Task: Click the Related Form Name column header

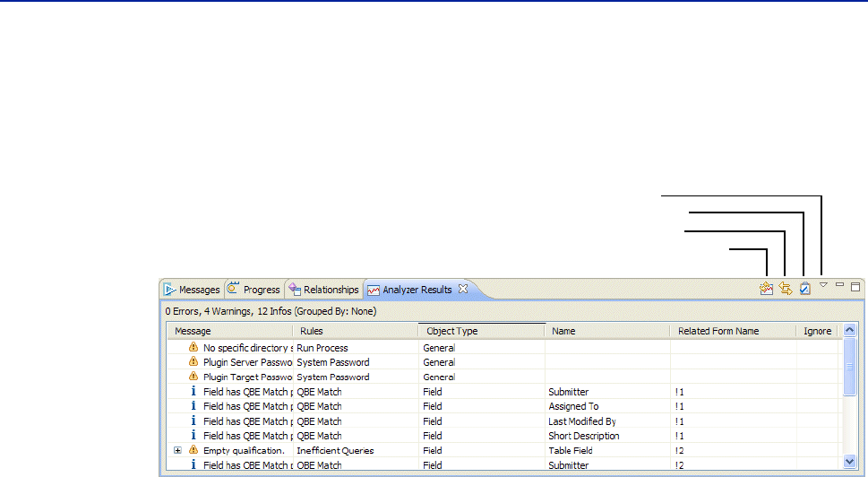Action: (x=734, y=331)
